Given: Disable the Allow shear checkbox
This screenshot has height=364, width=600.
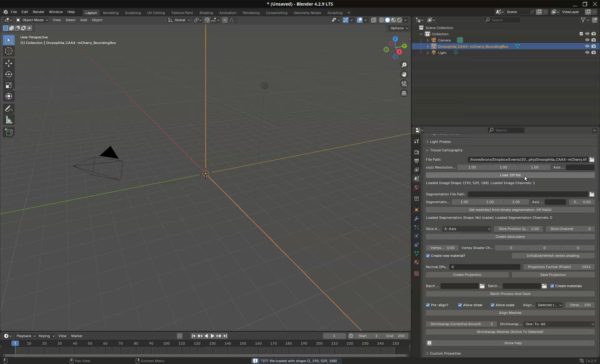Looking at the screenshot, I should point(460,305).
